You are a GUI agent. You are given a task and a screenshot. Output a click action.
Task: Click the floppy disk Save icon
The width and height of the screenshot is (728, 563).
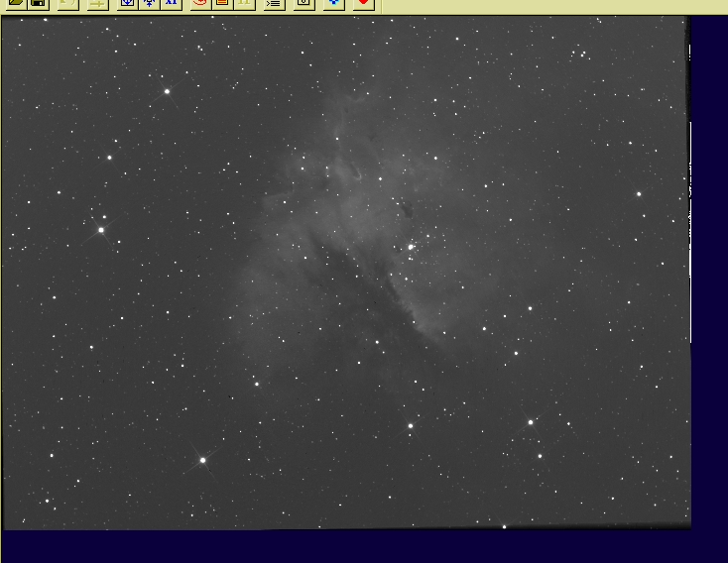click(x=38, y=3)
